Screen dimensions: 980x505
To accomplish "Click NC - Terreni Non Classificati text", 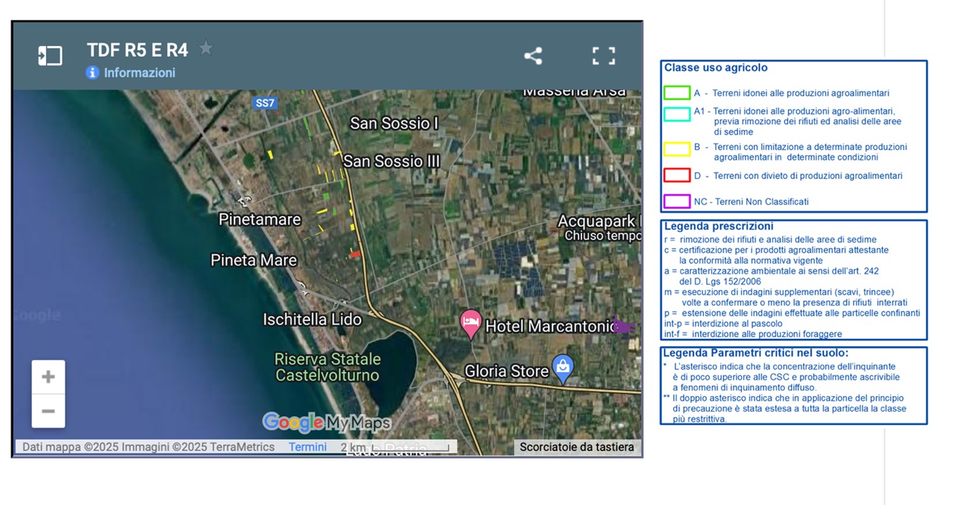I will 751,201.
